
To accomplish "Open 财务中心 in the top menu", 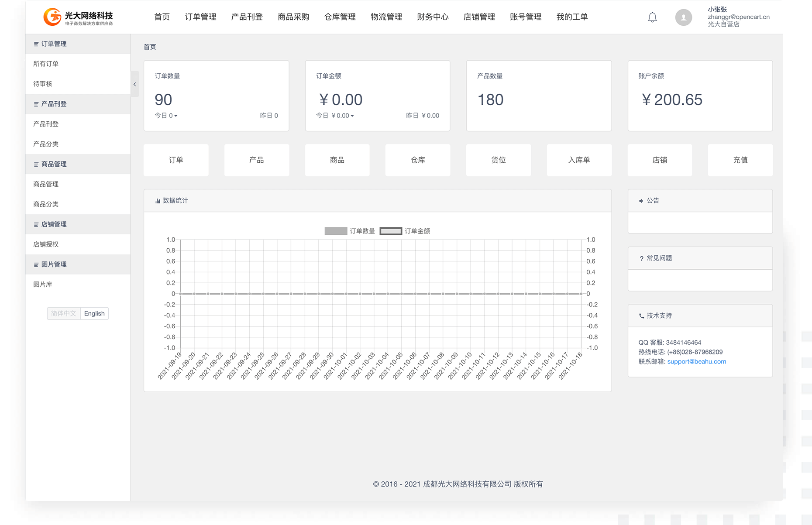I will [x=432, y=17].
